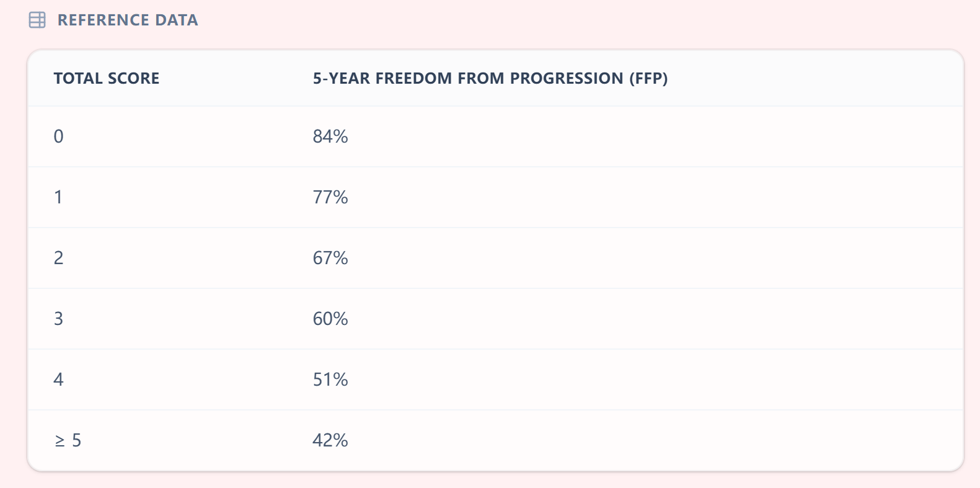Click the 42% FFP value
The width and height of the screenshot is (980, 488).
point(330,440)
